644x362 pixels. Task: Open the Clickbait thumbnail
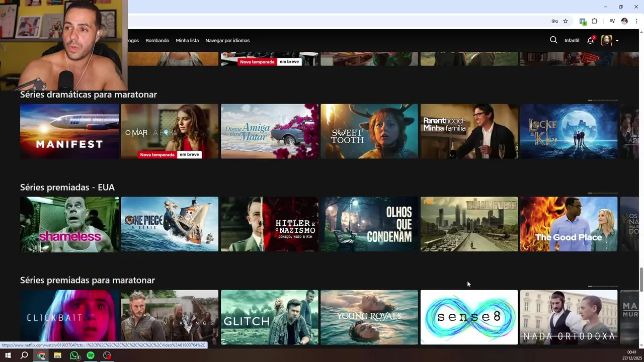69,317
